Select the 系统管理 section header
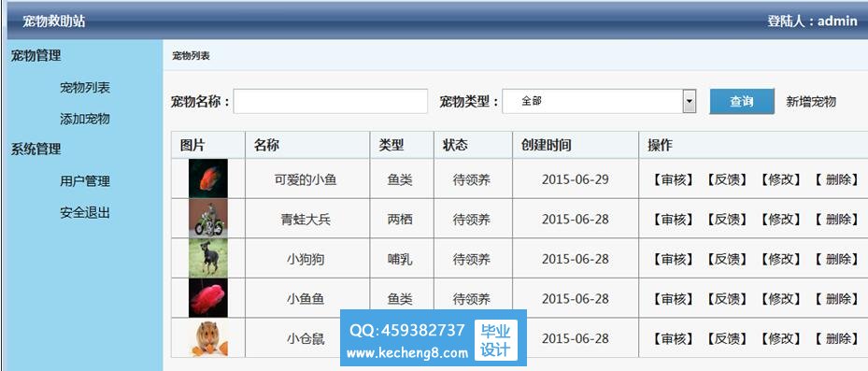 pos(36,149)
